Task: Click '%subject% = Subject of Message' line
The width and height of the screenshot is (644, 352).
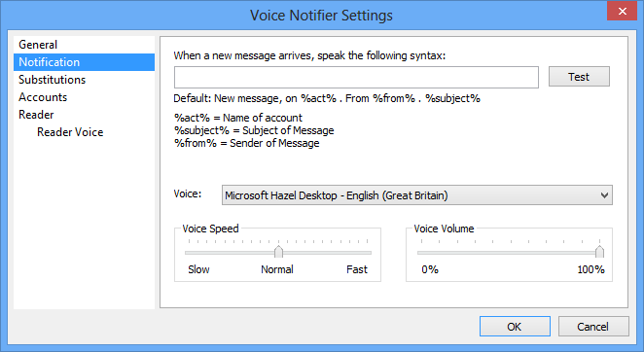Action: [254, 130]
